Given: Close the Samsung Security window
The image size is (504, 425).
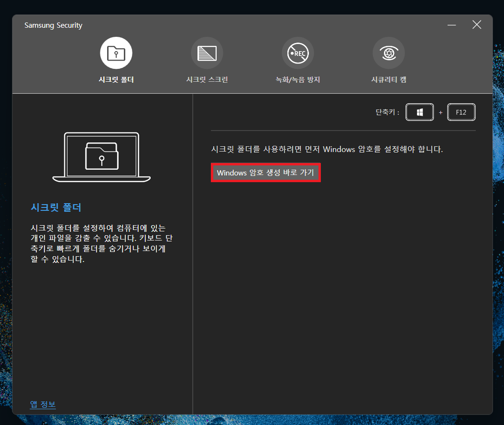Looking at the screenshot, I should point(477,25).
